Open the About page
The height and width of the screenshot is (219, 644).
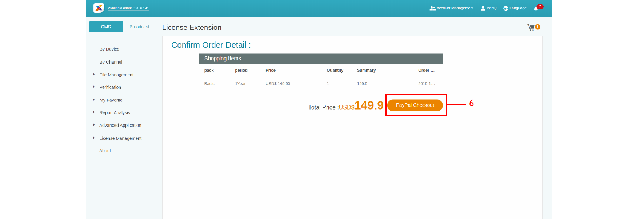pyautogui.click(x=105, y=151)
